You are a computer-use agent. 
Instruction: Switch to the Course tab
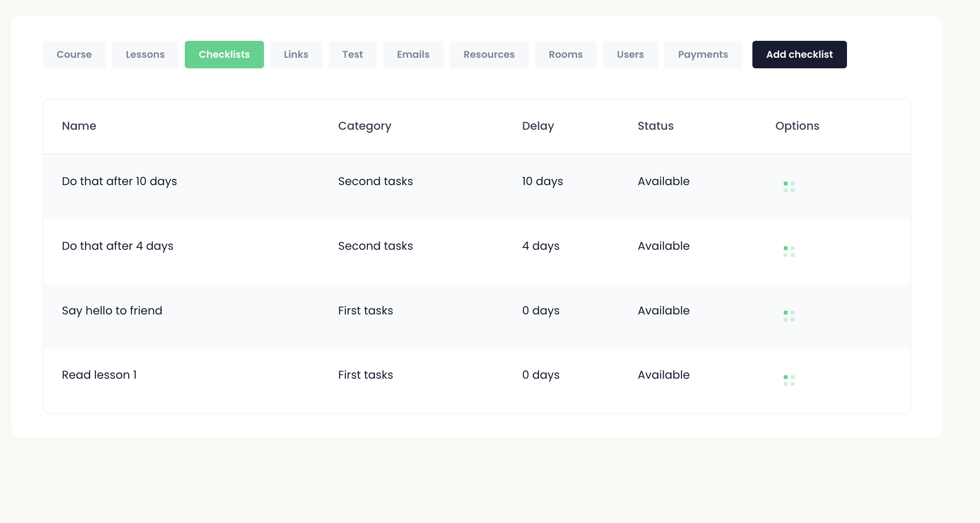[x=74, y=55]
